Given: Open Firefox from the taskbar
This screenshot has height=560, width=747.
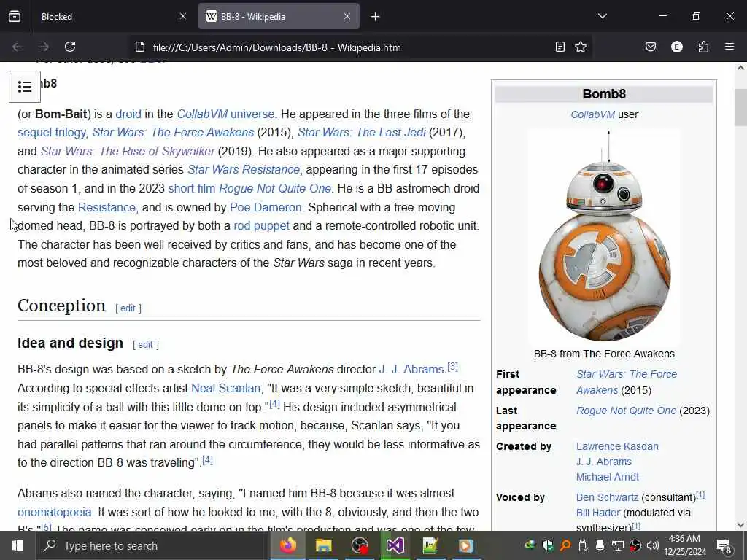Looking at the screenshot, I should click(287, 545).
